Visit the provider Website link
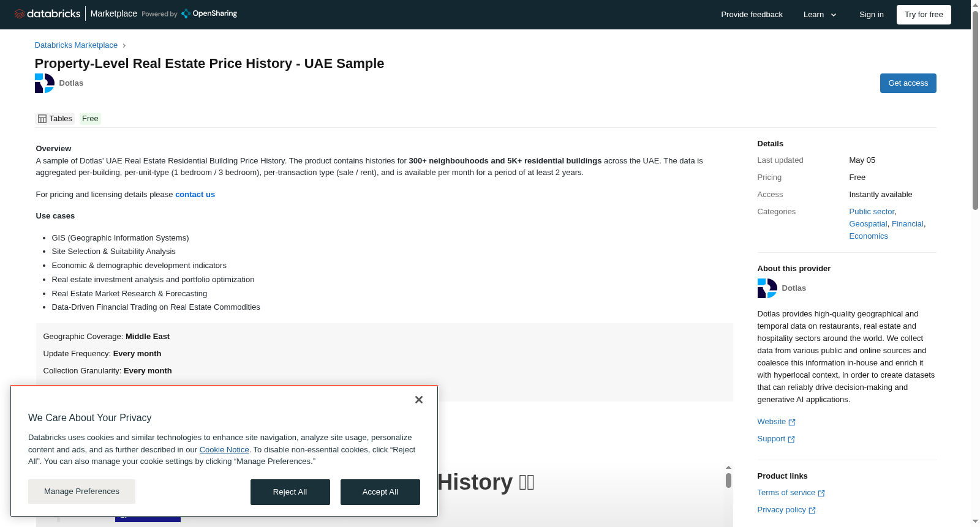The height and width of the screenshot is (527, 980). [772, 422]
